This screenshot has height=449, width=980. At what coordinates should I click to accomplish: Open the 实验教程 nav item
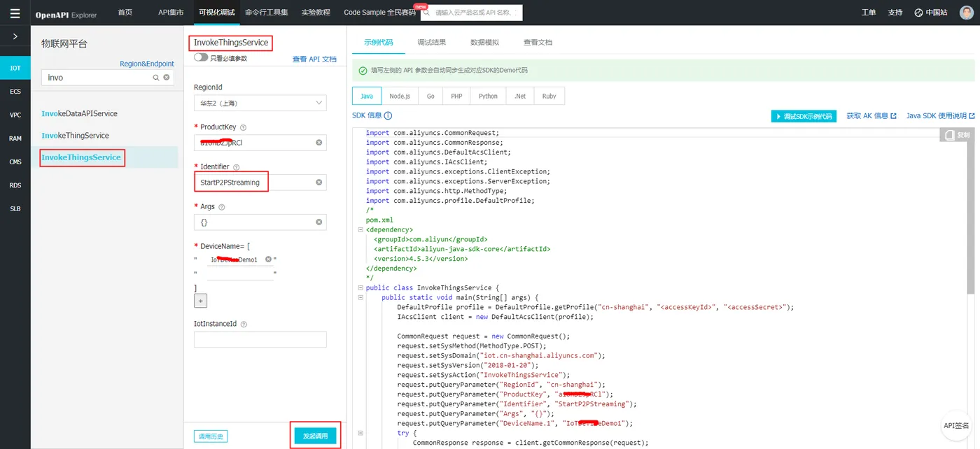coord(315,13)
